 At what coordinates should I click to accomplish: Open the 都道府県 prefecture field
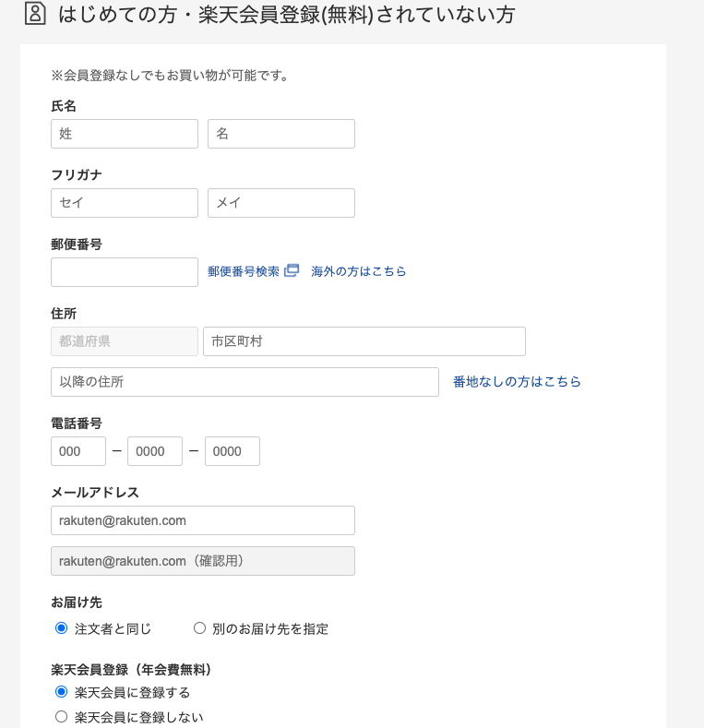pos(125,341)
